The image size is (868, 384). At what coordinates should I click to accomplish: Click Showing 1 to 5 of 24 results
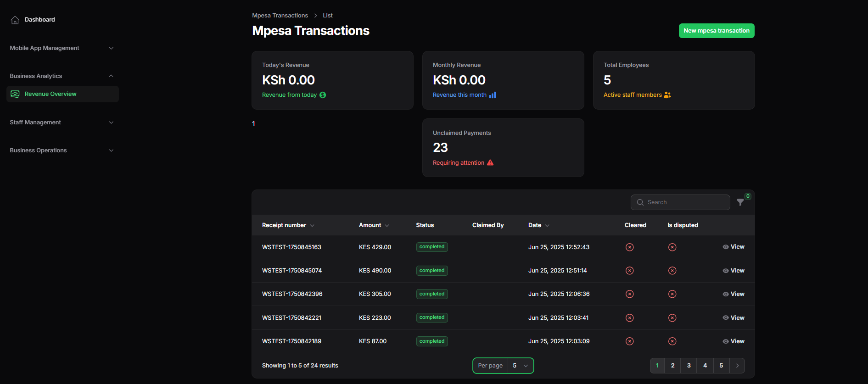[x=300, y=366]
